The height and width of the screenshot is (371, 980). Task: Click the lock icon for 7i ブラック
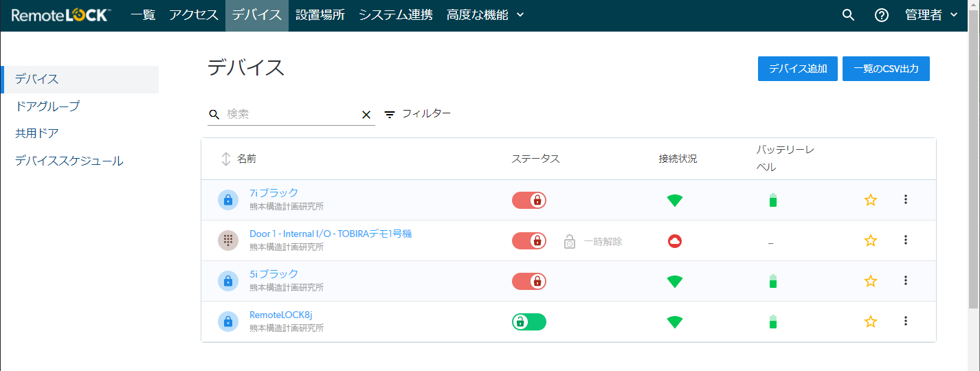click(x=228, y=200)
